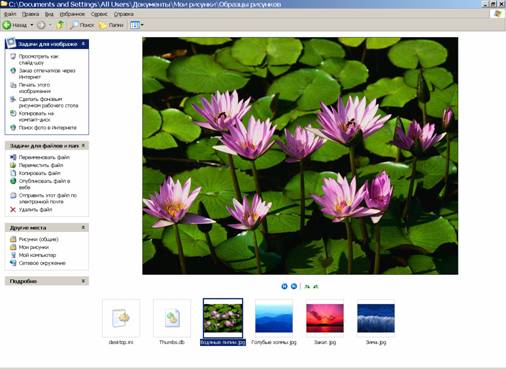Rotate the image clockwise icon
This screenshot has height=369, width=506.
click(x=307, y=286)
